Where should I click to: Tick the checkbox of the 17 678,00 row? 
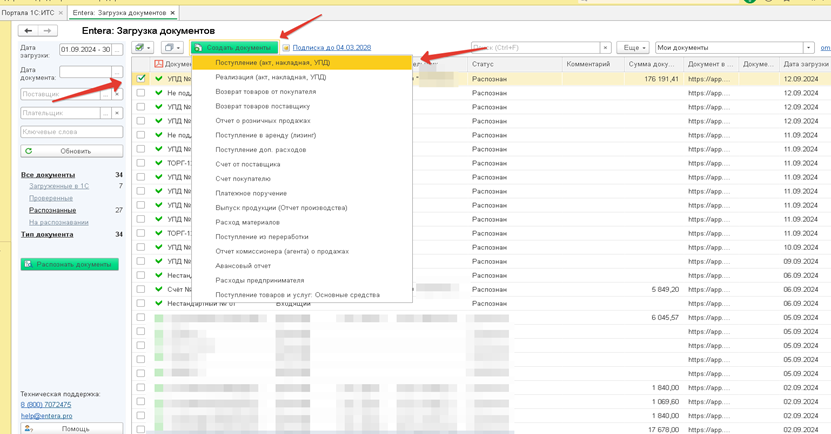pyautogui.click(x=140, y=429)
